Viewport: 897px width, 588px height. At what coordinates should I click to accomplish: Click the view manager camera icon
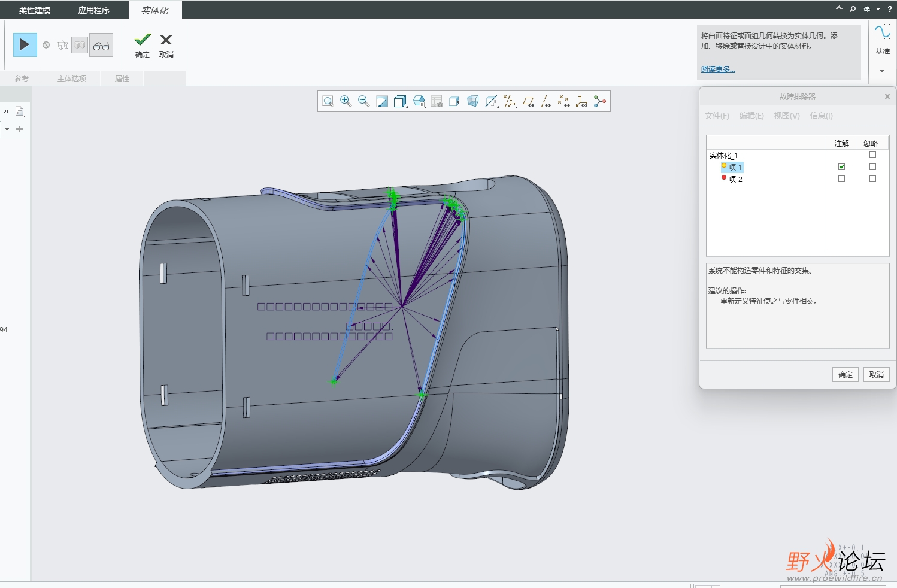[x=437, y=101]
